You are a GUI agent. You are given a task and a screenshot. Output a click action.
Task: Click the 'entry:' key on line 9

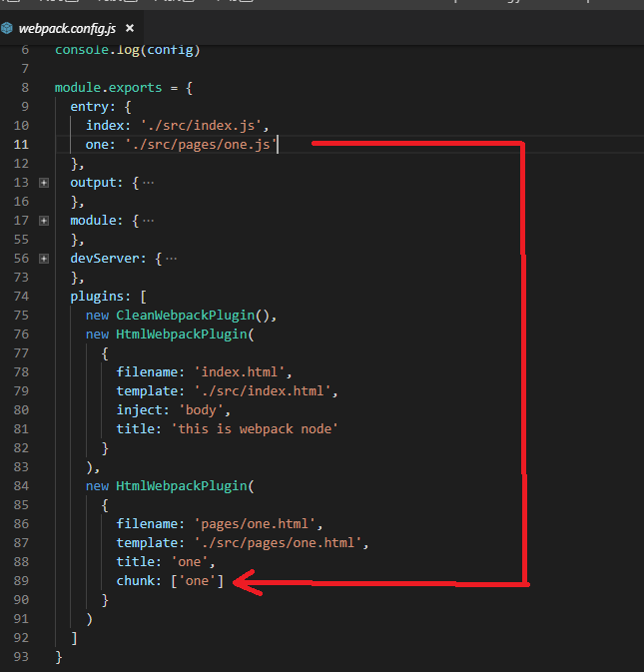click(93, 107)
